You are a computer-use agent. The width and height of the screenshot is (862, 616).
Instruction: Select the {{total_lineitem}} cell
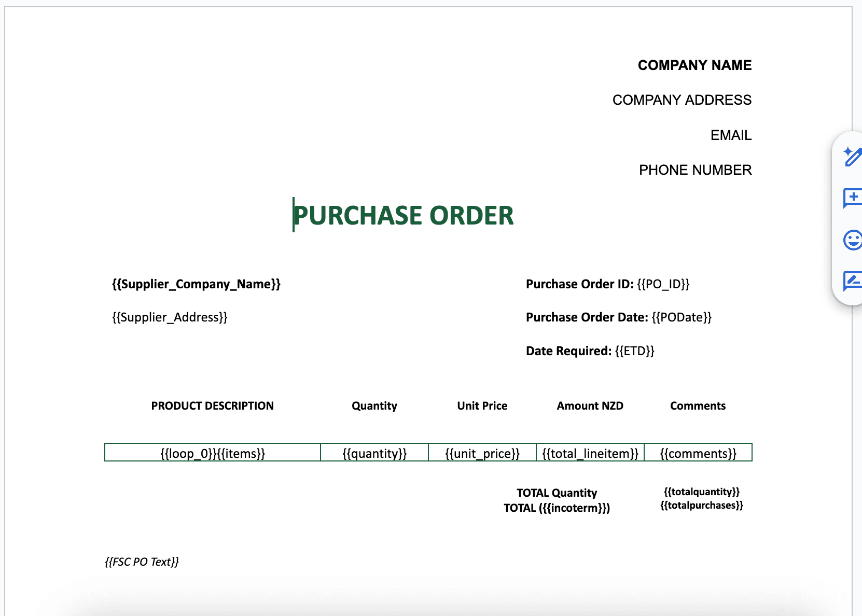click(590, 453)
